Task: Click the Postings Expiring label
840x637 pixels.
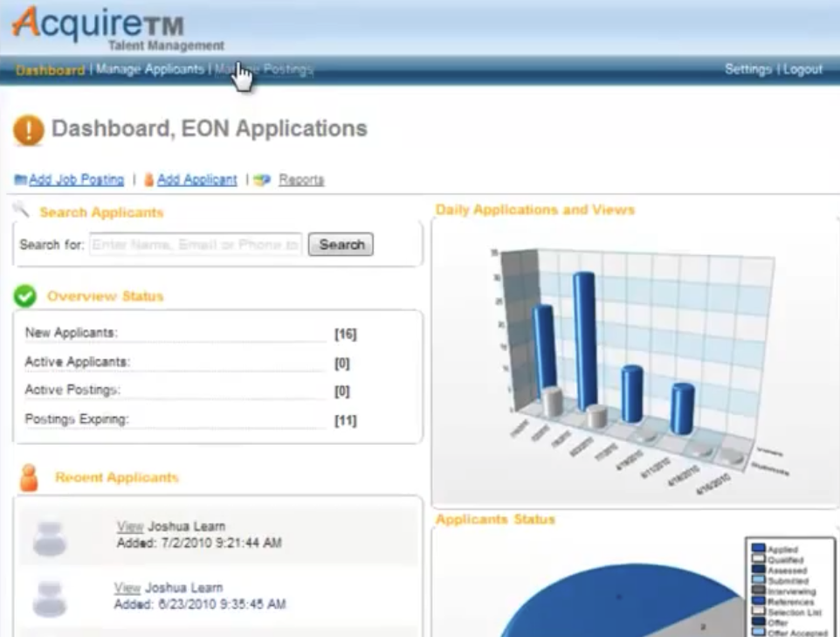Action: (x=77, y=419)
